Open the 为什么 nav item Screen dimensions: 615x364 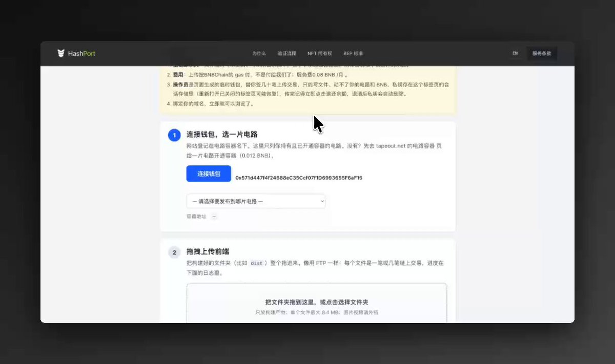pos(259,53)
